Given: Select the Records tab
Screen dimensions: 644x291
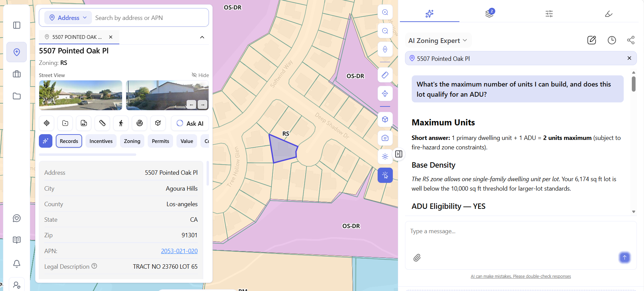Looking at the screenshot, I should point(69,141).
